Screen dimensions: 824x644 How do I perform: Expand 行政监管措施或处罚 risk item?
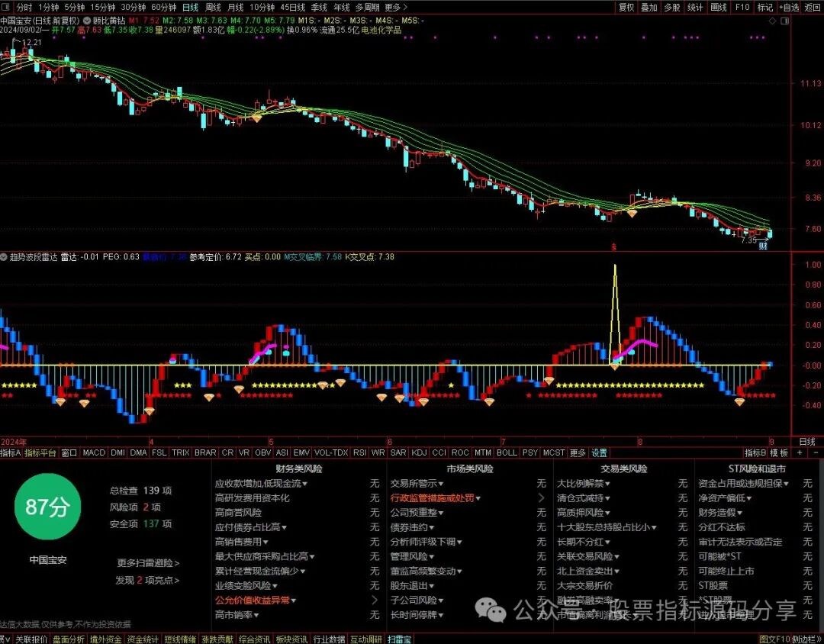(436, 497)
